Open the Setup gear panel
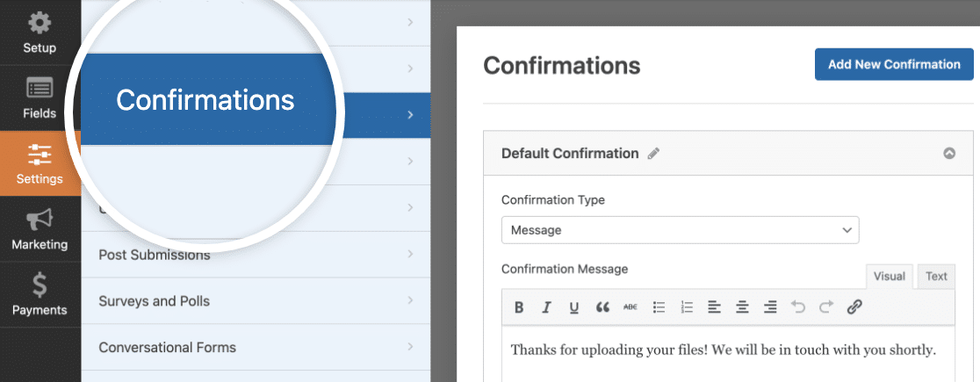This screenshot has height=382, width=980. (x=40, y=32)
